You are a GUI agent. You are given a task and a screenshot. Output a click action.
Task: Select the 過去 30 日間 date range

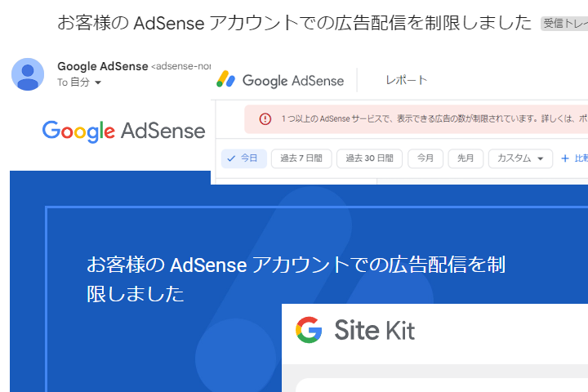tap(369, 158)
